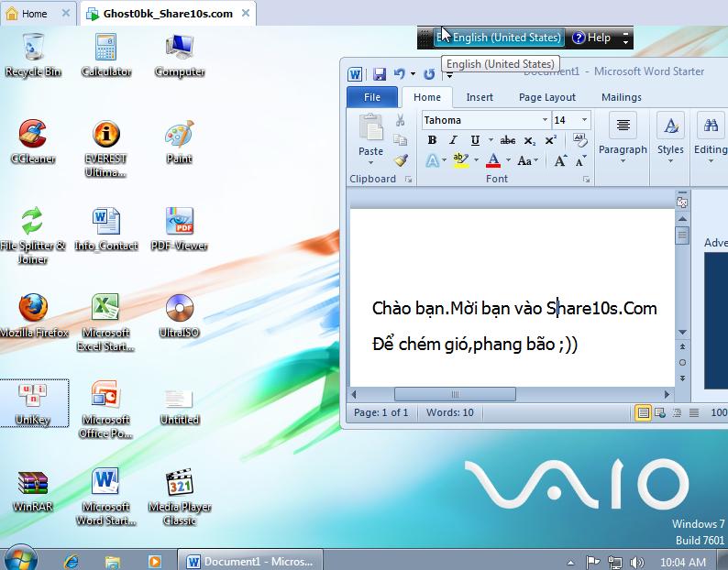Expand the Styles group dropdown
The width and height of the screenshot is (728, 570).
tap(670, 161)
